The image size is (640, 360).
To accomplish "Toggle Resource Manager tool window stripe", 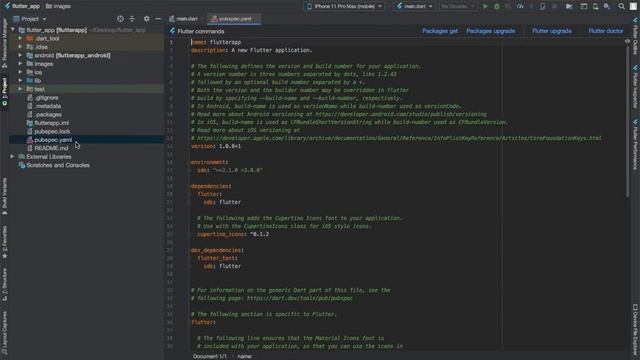I will 4,43.
